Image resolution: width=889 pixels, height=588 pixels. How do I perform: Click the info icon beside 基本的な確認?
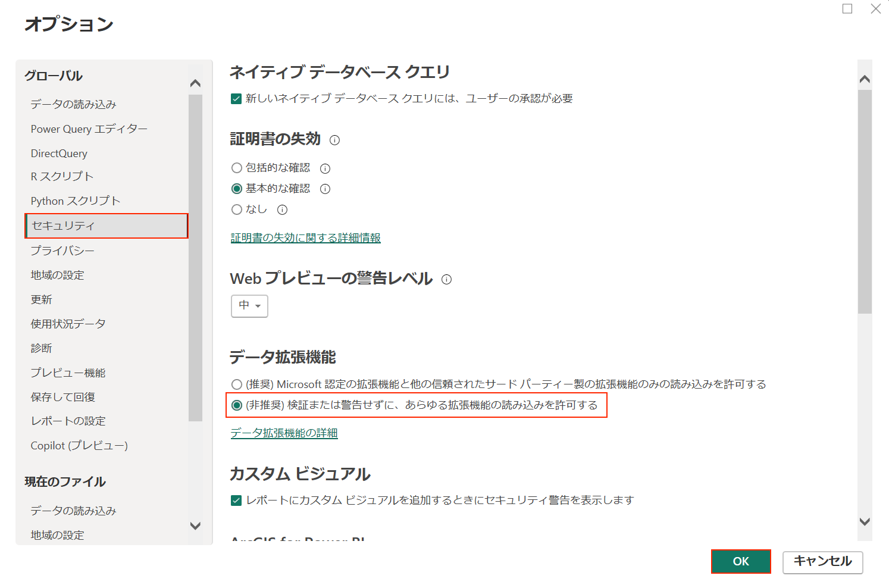click(325, 189)
